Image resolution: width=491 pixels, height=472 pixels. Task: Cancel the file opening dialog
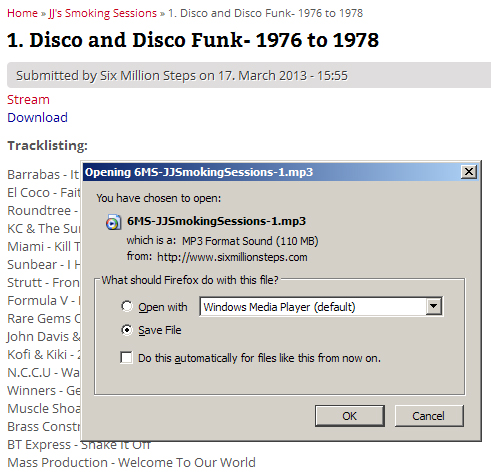point(429,416)
